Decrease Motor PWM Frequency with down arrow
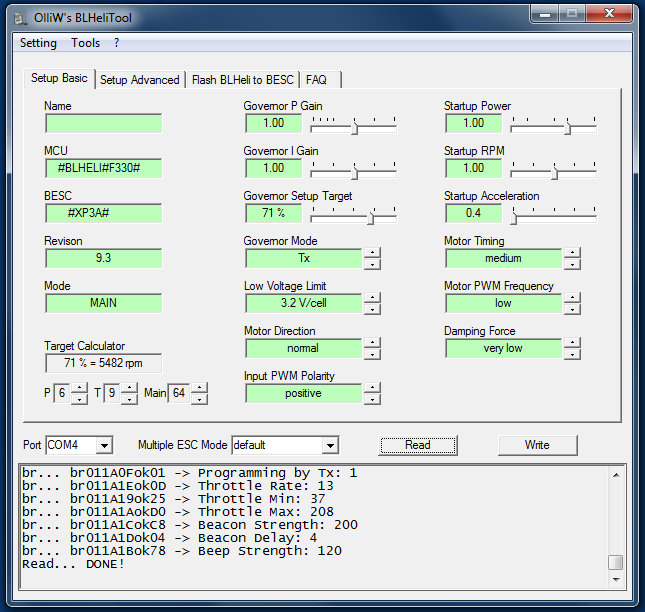The image size is (645, 612). point(572,309)
